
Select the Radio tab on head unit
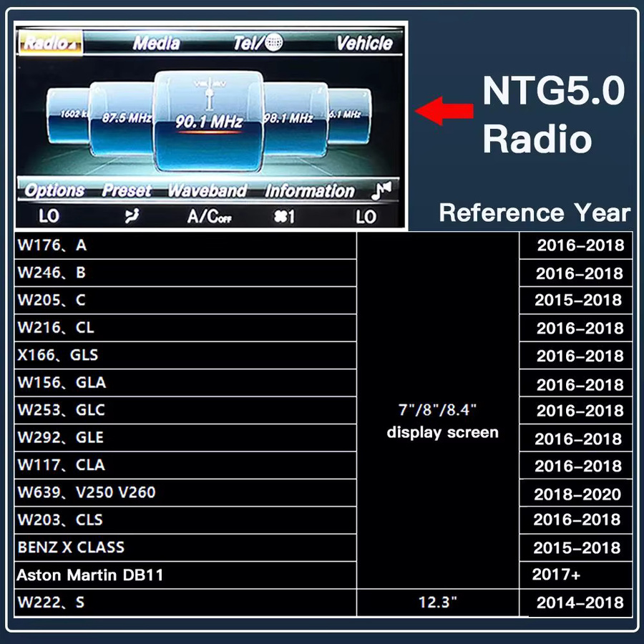50,42
